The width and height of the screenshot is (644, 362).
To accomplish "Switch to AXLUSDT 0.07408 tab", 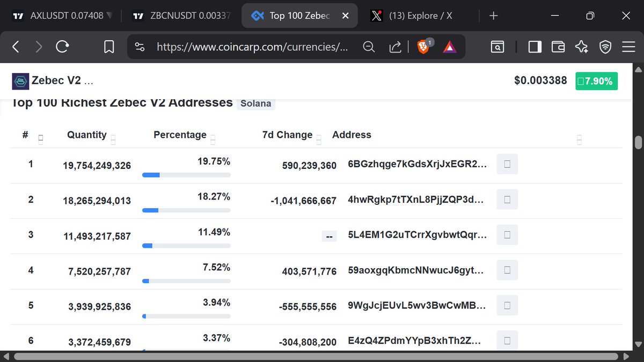I will (x=63, y=16).
